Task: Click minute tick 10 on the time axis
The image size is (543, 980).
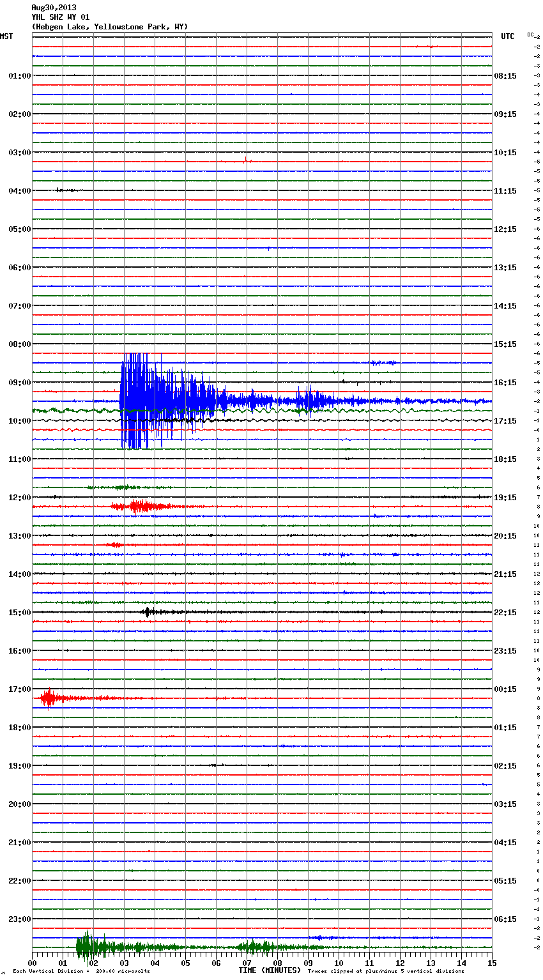Action: coord(339,963)
